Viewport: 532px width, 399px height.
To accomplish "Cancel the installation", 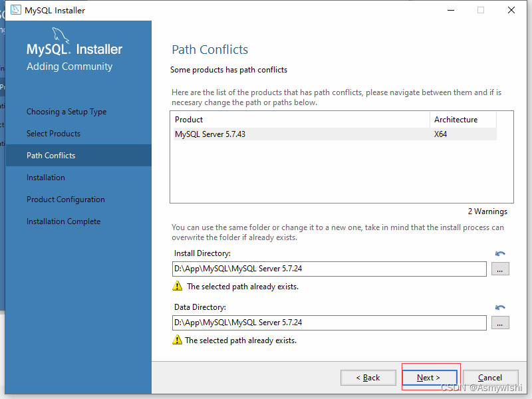I will point(490,377).
